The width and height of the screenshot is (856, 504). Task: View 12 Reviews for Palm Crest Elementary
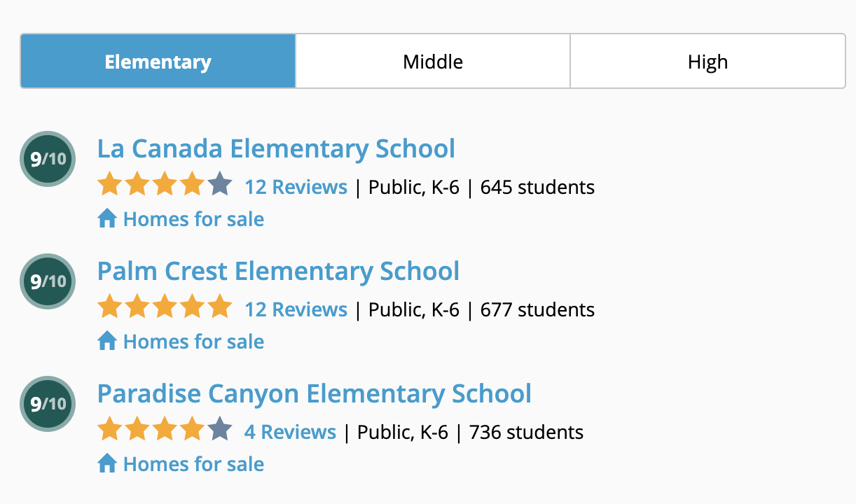point(296,309)
